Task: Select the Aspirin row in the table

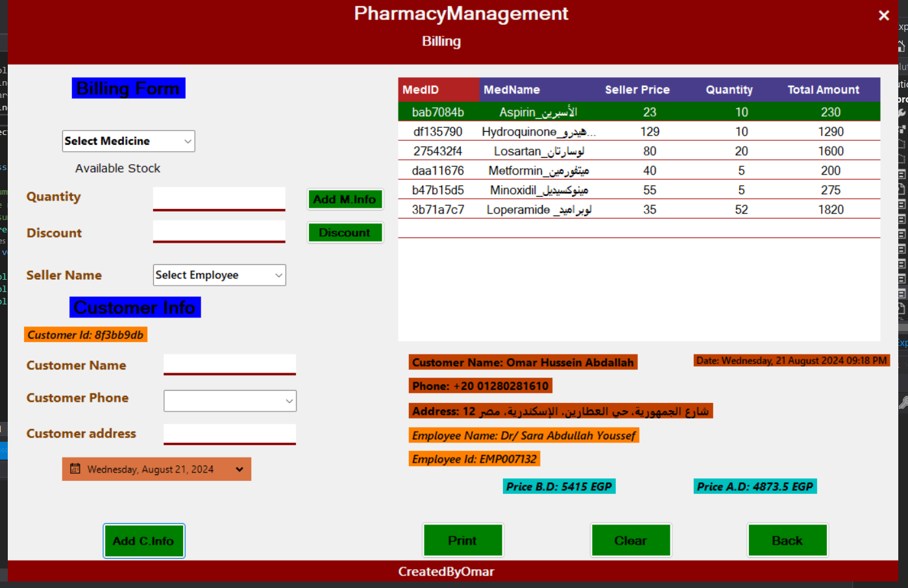Action: pos(639,112)
